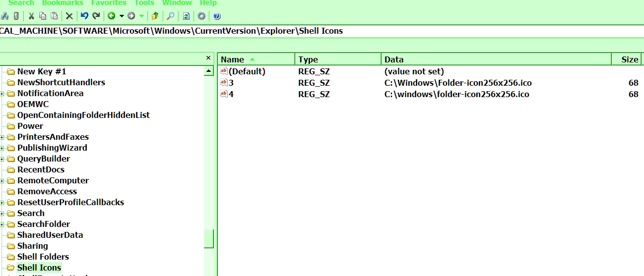Open the Back history dropdown arrow
The image size is (644, 276).
pyautogui.click(x=122, y=16)
